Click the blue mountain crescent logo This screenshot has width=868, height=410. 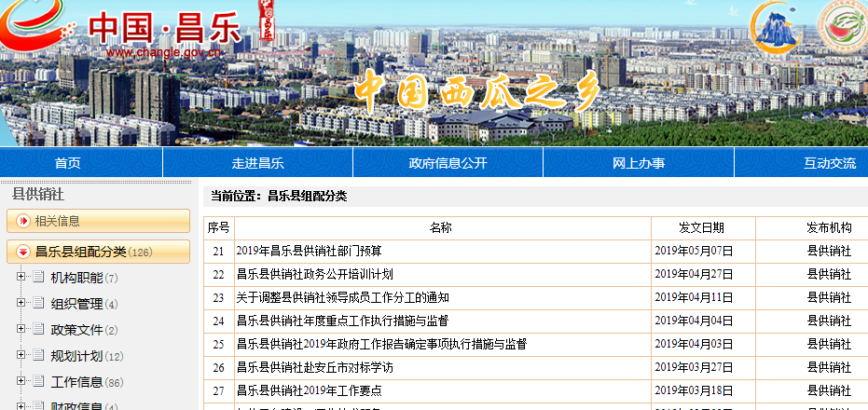[777, 29]
